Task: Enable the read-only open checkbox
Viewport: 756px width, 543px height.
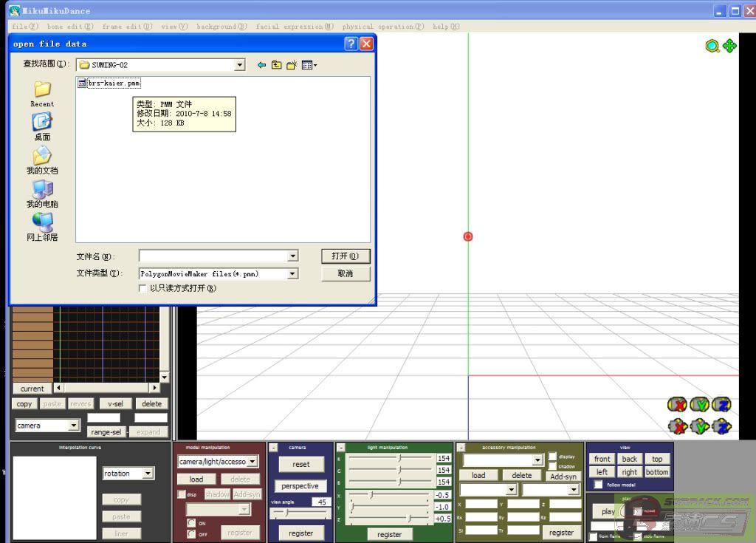Action: coord(143,289)
